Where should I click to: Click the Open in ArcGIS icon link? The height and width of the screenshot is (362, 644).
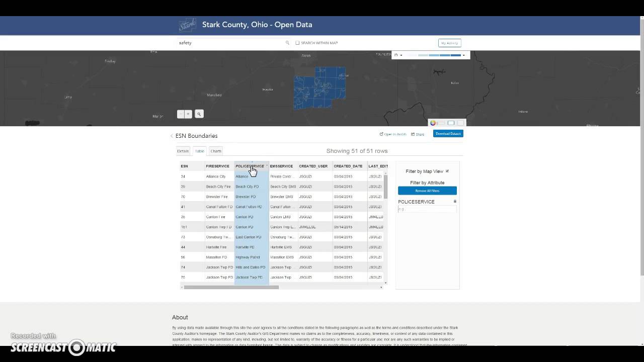[393, 134]
